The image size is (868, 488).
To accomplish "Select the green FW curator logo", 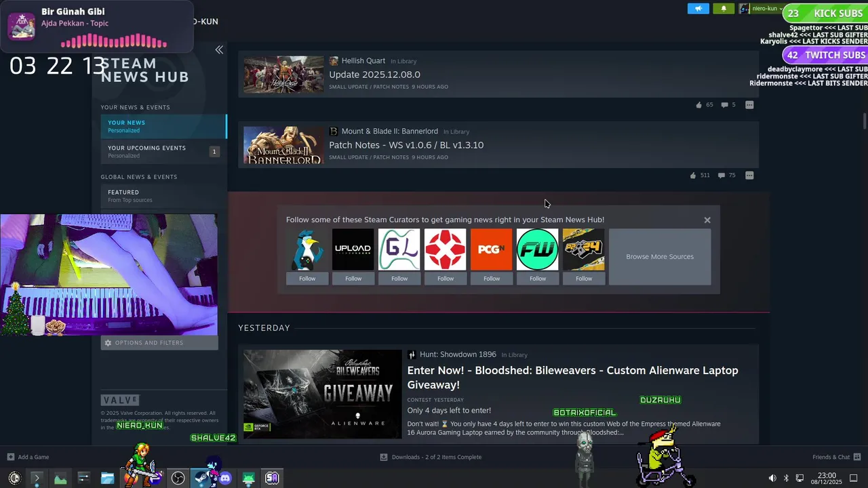I will pos(538,249).
